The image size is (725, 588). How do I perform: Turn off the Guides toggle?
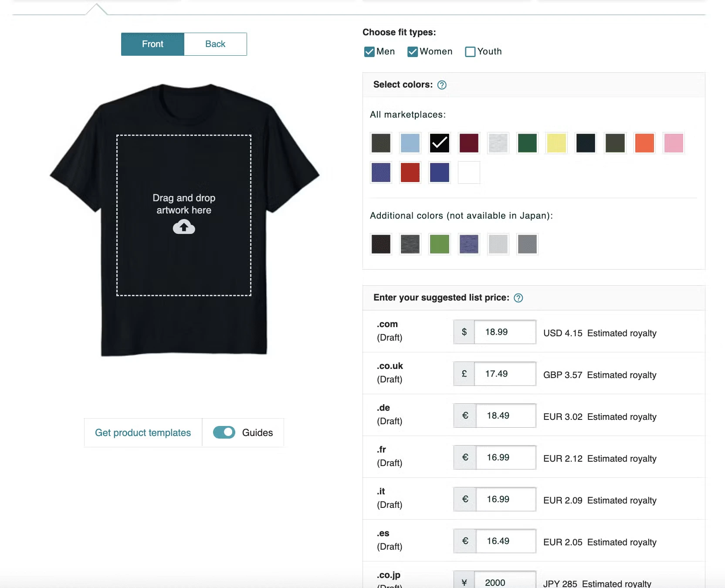pos(224,433)
